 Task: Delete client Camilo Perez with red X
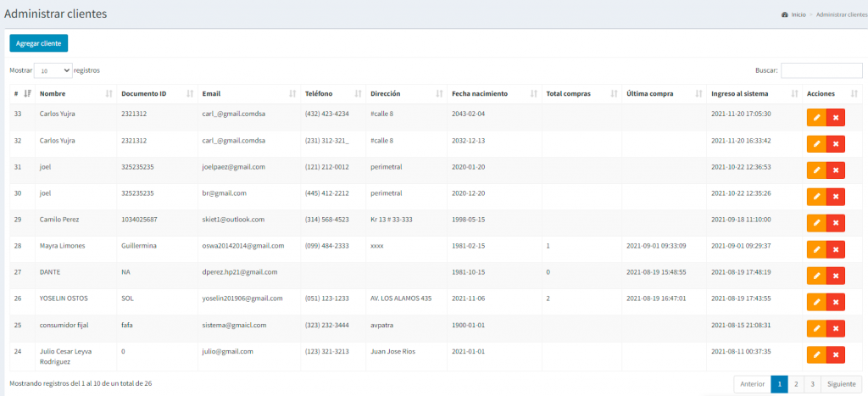click(x=836, y=223)
